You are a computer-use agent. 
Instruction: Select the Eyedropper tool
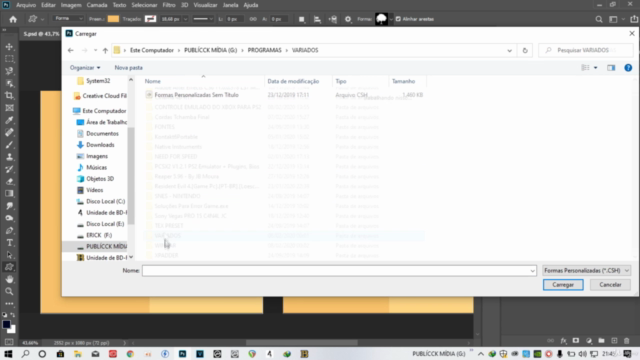click(x=9, y=120)
